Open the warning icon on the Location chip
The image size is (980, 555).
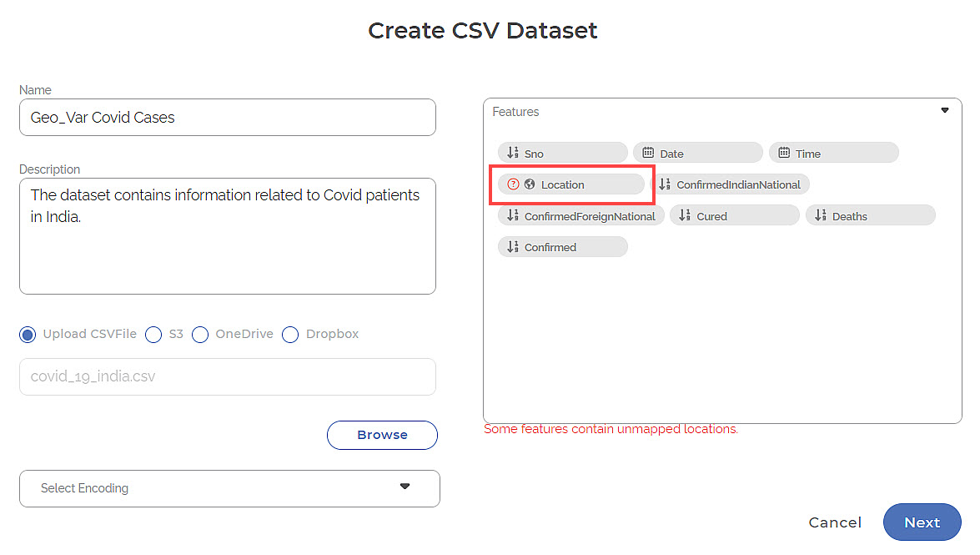pyautogui.click(x=513, y=184)
